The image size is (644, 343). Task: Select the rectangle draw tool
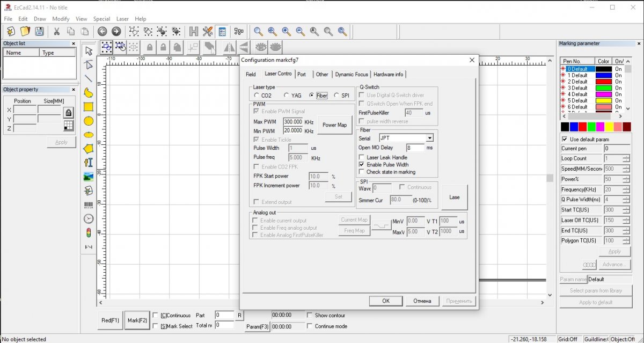click(89, 107)
